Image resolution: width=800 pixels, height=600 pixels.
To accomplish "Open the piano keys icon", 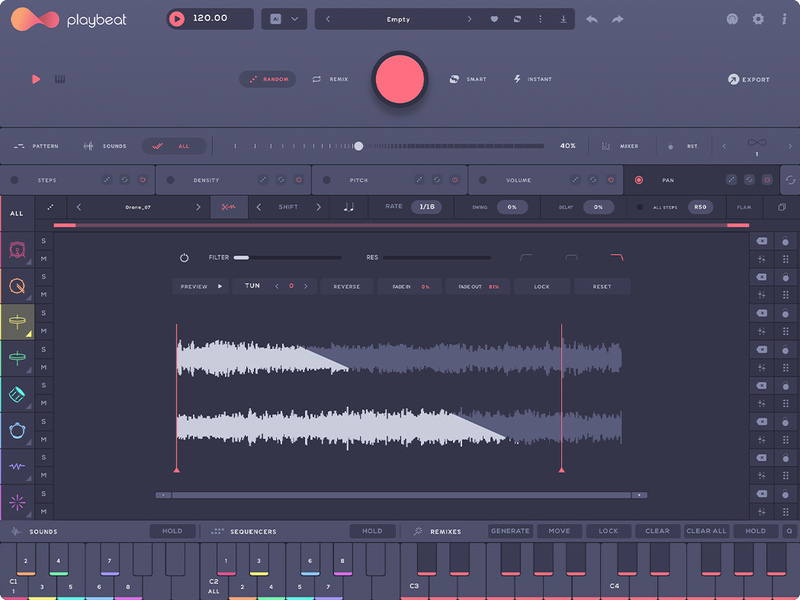I will [60, 79].
